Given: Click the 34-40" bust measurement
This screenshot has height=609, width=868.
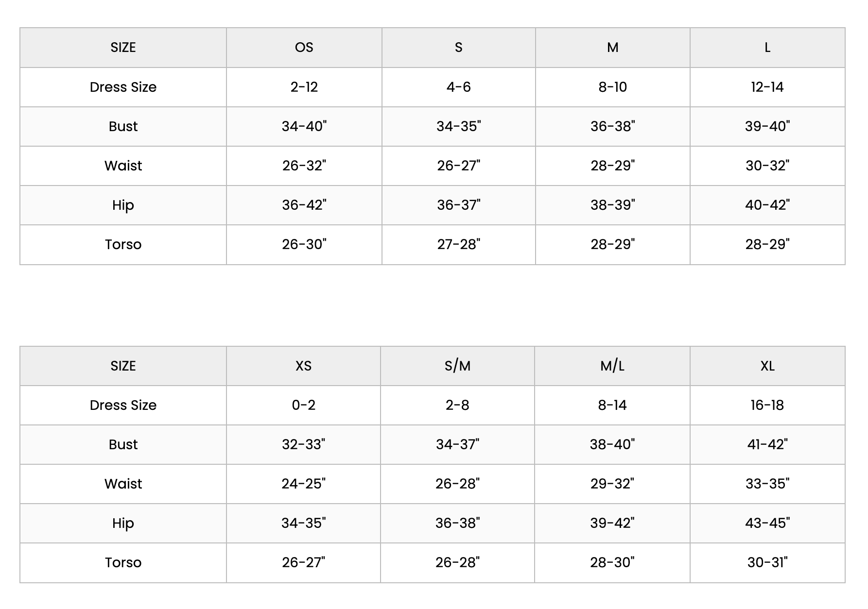Looking at the screenshot, I should click(304, 126).
